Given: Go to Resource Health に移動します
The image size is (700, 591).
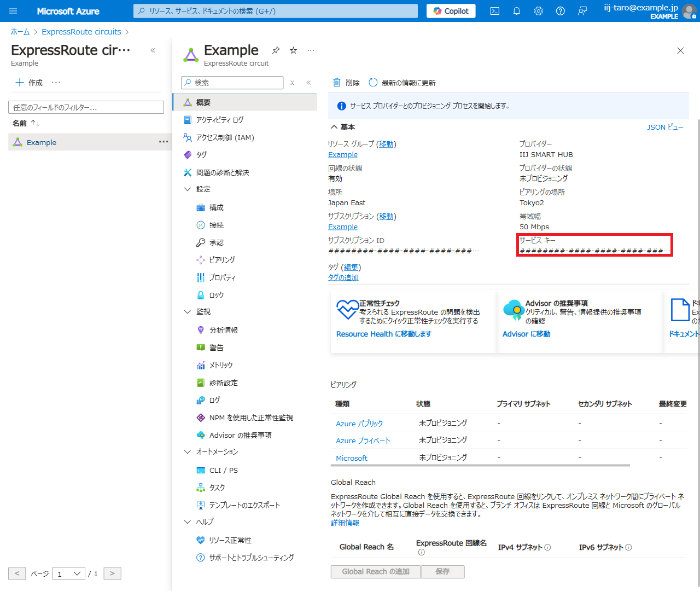Looking at the screenshot, I should point(384,334).
